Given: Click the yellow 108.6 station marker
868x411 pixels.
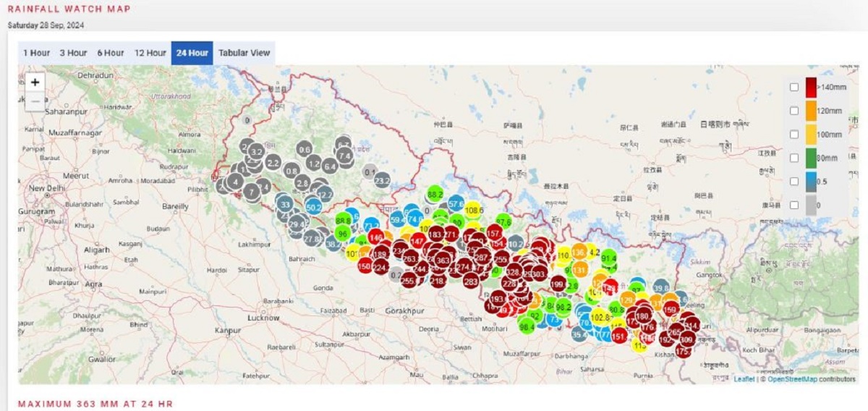Looking at the screenshot, I should coord(475,211).
